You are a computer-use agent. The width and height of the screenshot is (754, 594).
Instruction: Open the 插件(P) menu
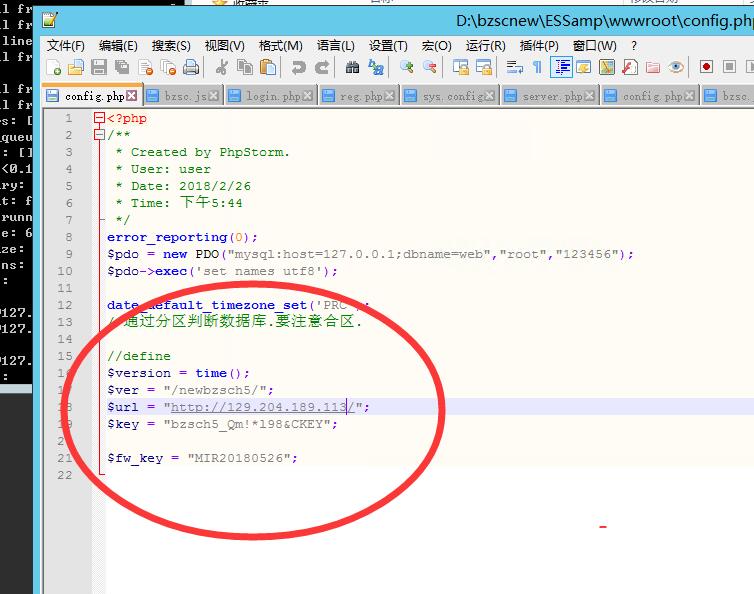[539, 46]
